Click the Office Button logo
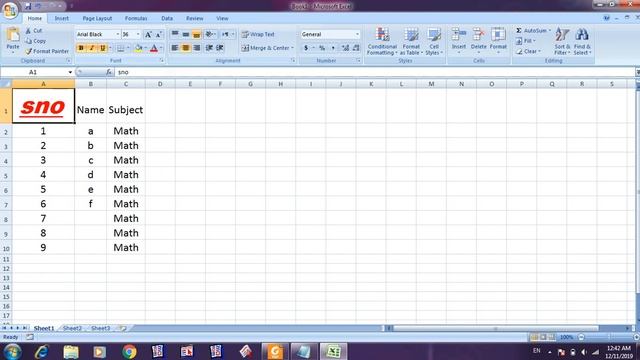The width and height of the screenshot is (640, 360). coord(10,11)
